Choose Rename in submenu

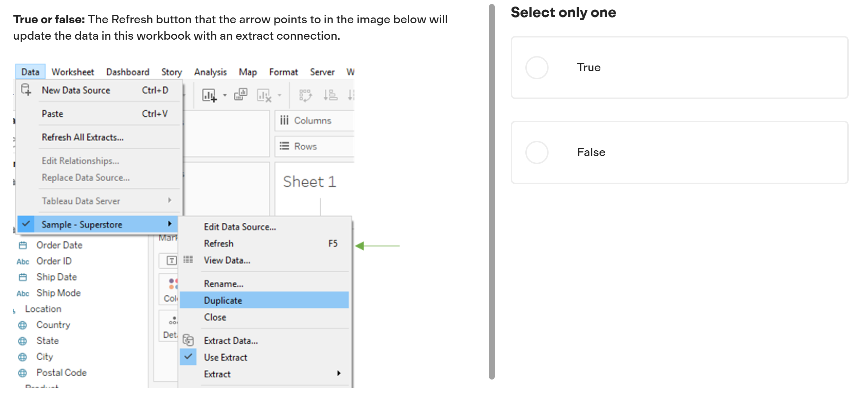coord(264,284)
